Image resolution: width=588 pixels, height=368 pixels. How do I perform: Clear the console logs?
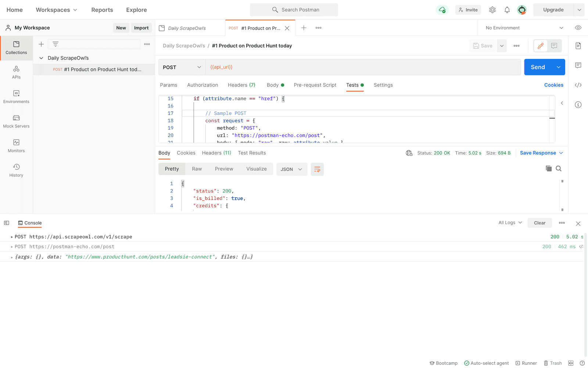pyautogui.click(x=539, y=223)
